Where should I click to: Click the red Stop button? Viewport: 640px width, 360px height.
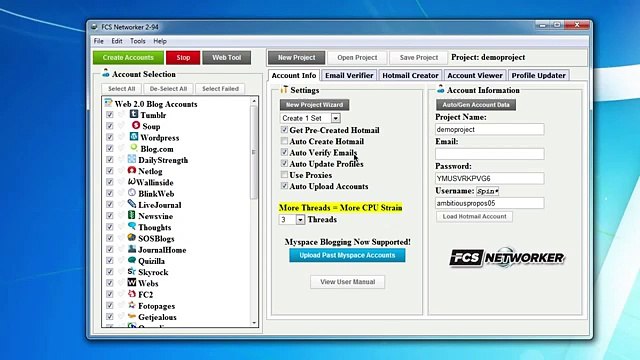coord(183,58)
